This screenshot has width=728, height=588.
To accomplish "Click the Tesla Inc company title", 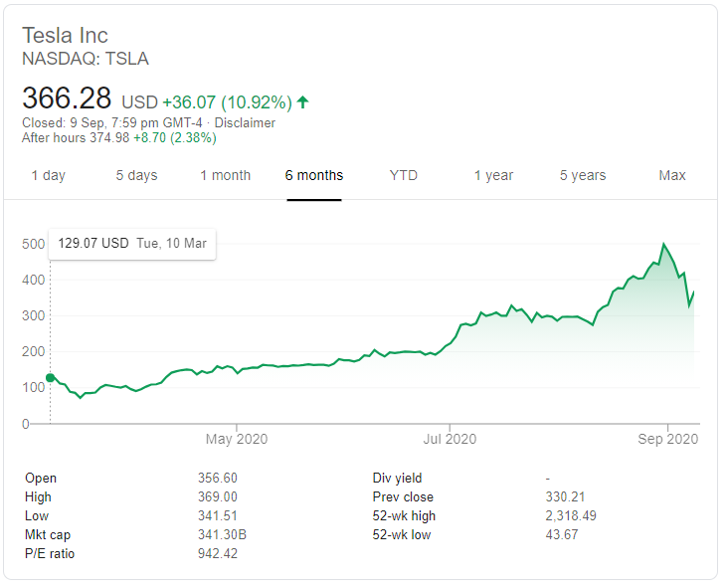I will tap(65, 36).
